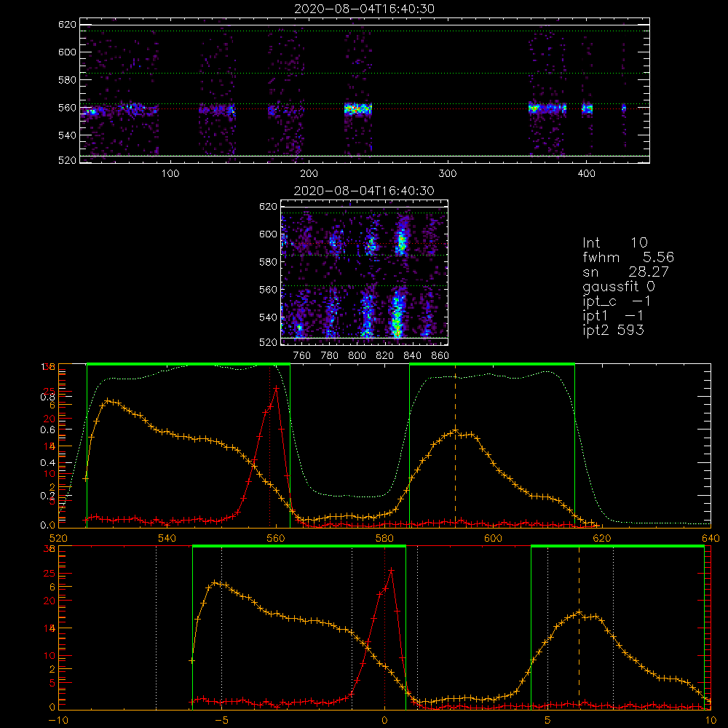Select x-axis label 840 of the small spectrogram

412,356
